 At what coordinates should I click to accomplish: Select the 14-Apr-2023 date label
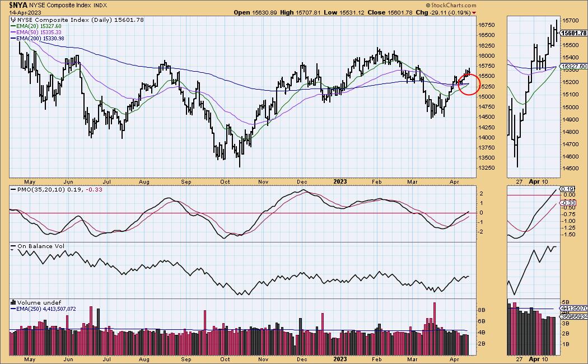(25, 12)
